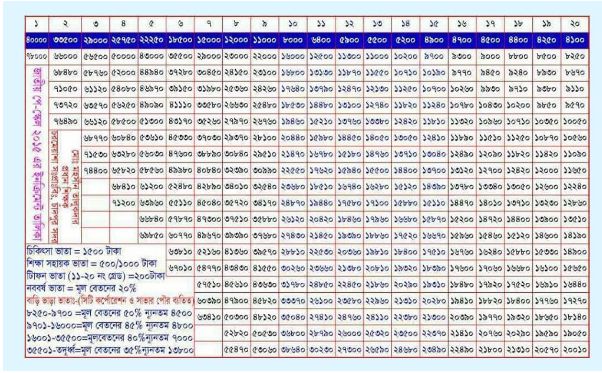Click the ৭৬৪৯০ cell

click(x=65, y=121)
